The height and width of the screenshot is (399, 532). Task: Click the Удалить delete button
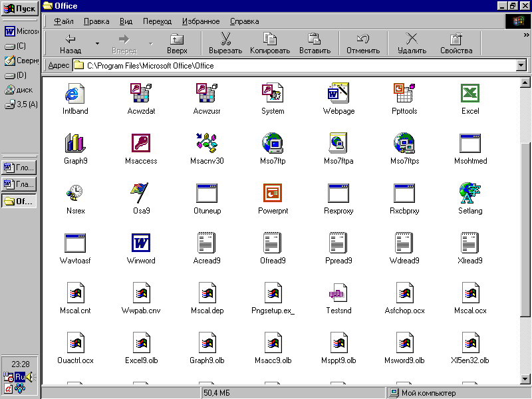click(x=412, y=43)
